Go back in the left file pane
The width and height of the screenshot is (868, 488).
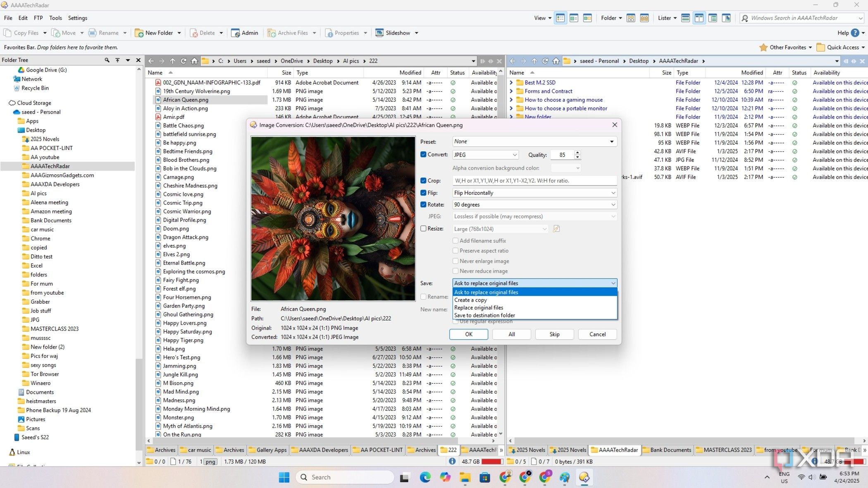(151, 61)
